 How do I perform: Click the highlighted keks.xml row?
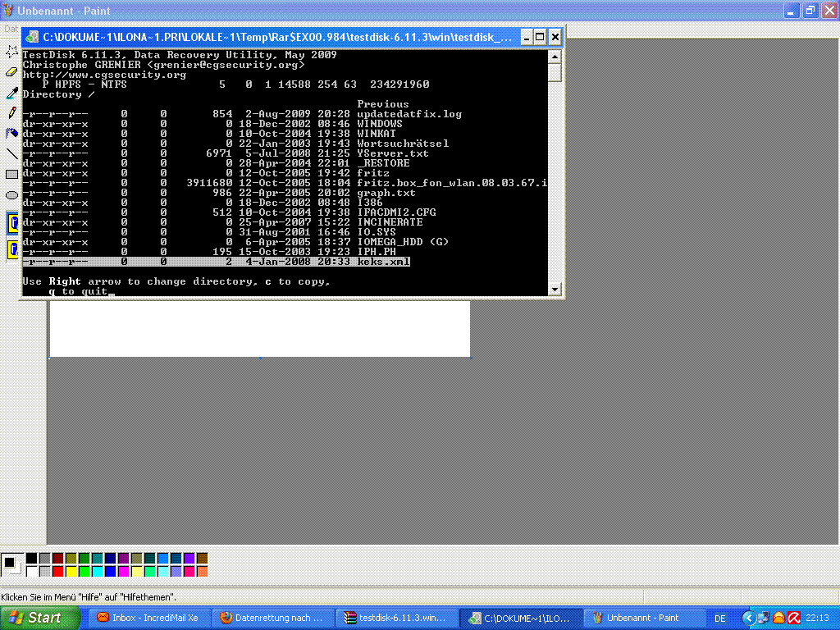coord(216,262)
